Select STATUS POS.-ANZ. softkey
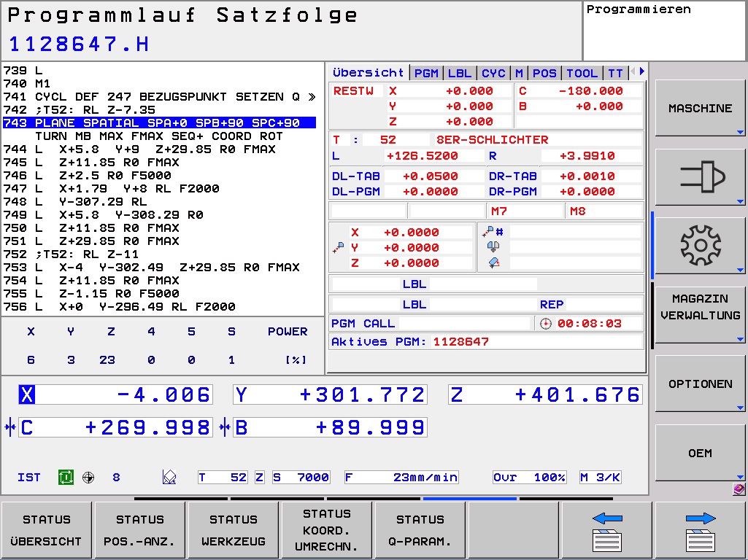This screenshot has width=748, height=560. point(140,530)
